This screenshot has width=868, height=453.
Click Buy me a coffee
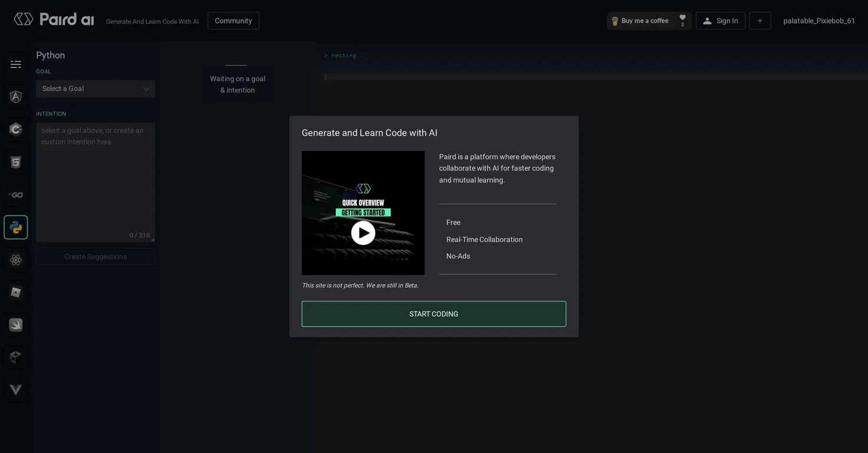pyautogui.click(x=644, y=21)
